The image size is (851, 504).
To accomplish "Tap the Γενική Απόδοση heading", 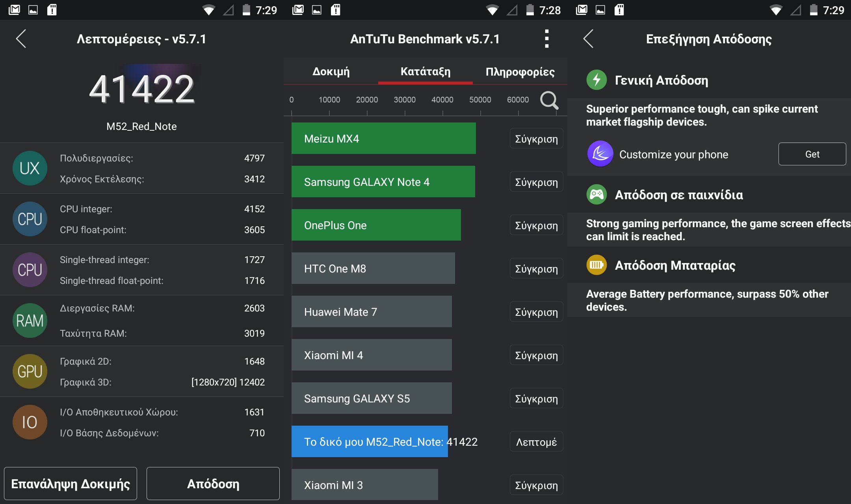I will click(661, 80).
